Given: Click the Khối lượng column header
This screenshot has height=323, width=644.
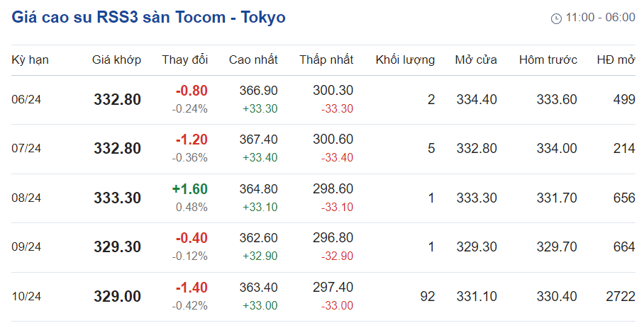Looking at the screenshot, I should [405, 59].
